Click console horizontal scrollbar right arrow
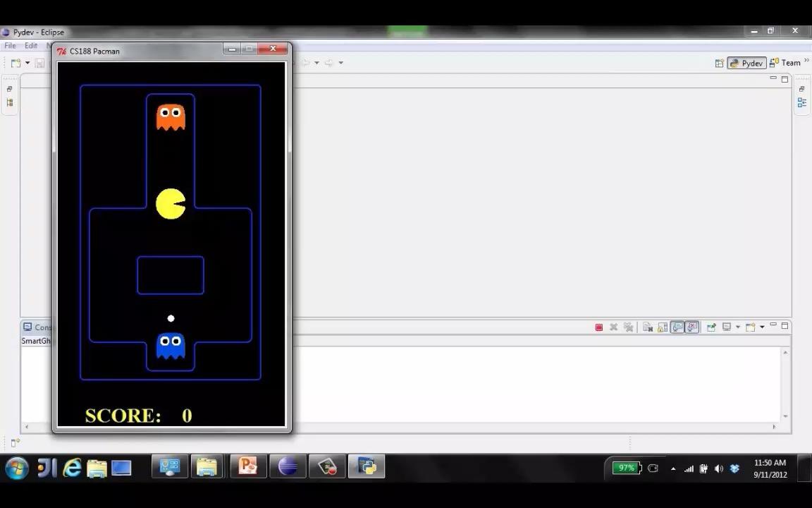The width and height of the screenshot is (812, 508). tap(774, 427)
